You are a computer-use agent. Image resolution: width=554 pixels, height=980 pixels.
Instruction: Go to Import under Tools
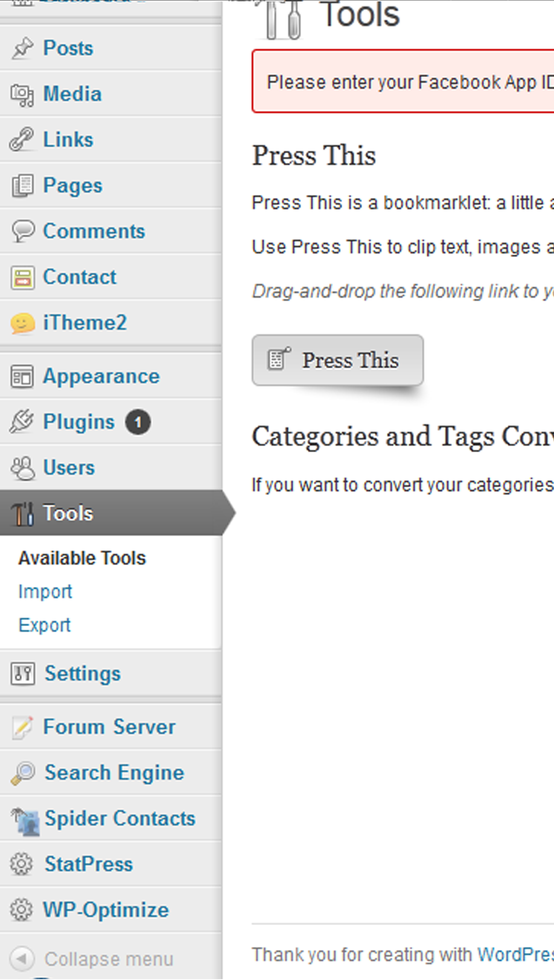pos(45,592)
